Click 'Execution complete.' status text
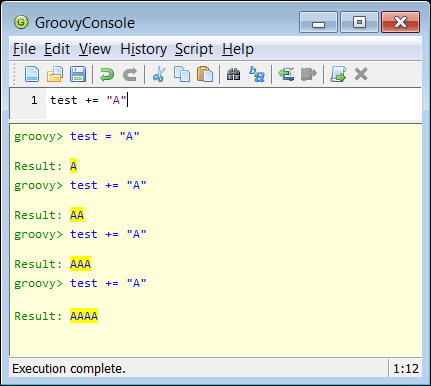 (69, 369)
